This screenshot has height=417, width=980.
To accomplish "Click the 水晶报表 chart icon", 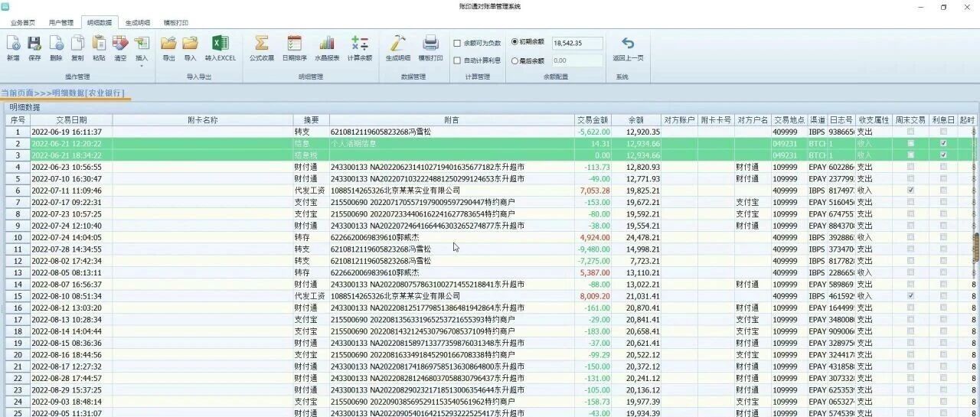I will coord(327,44).
